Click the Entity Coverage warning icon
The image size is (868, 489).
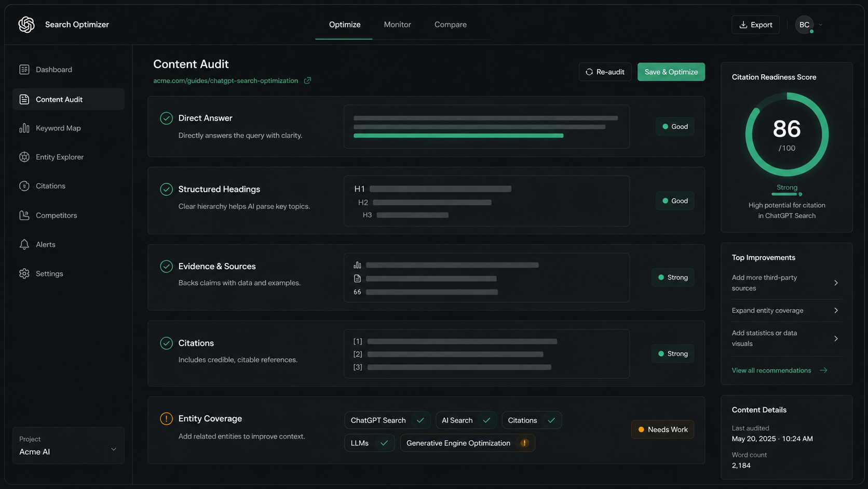pyautogui.click(x=166, y=418)
